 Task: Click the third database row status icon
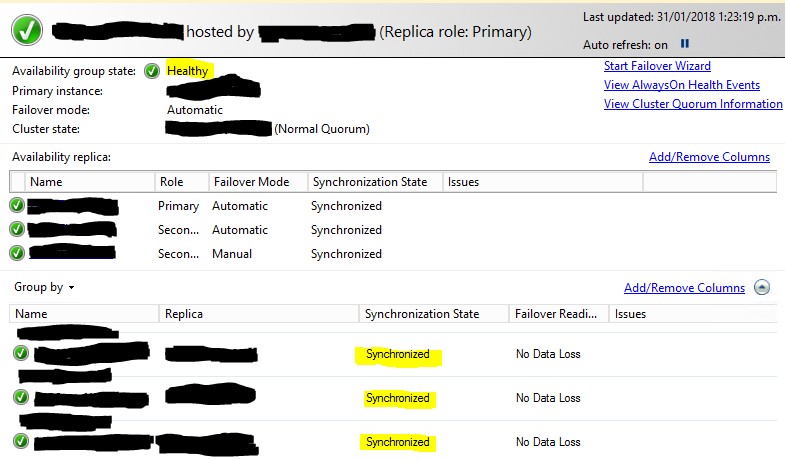[x=21, y=442]
